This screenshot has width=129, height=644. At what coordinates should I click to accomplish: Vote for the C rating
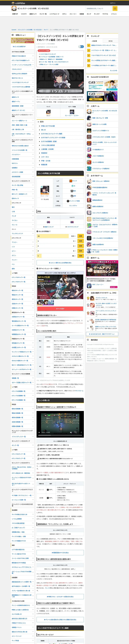pyautogui.click(x=80, y=256)
